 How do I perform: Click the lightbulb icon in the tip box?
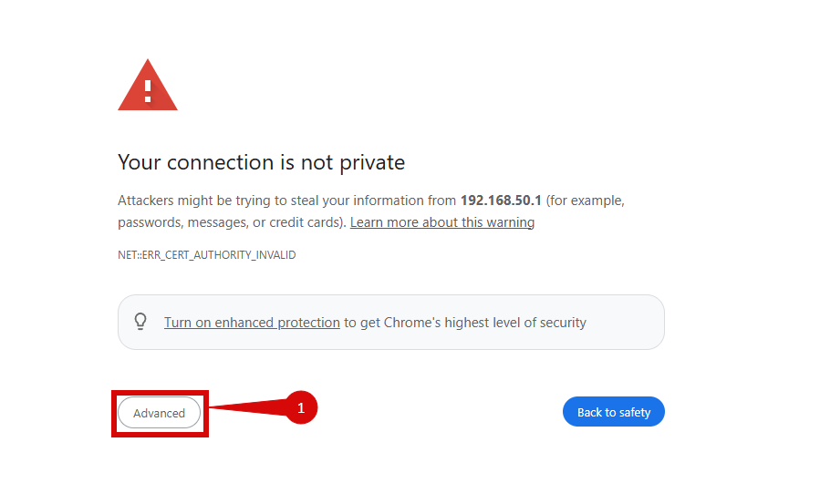[140, 322]
